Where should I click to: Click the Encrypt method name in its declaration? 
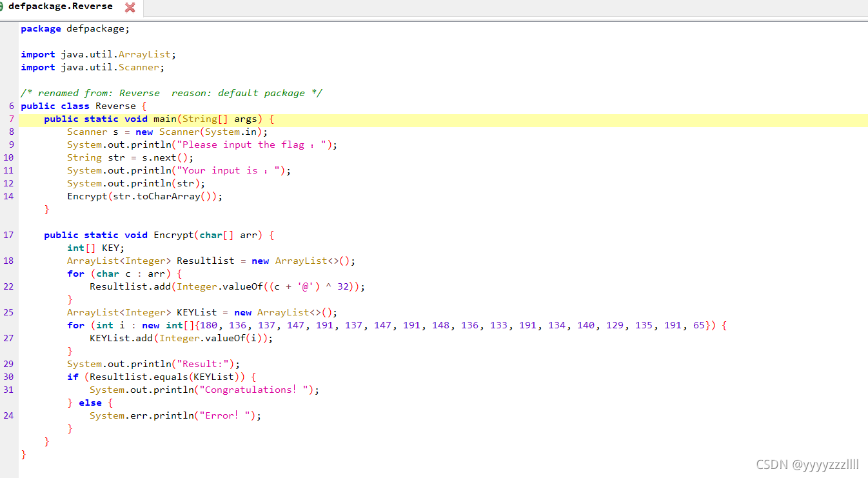click(x=173, y=235)
